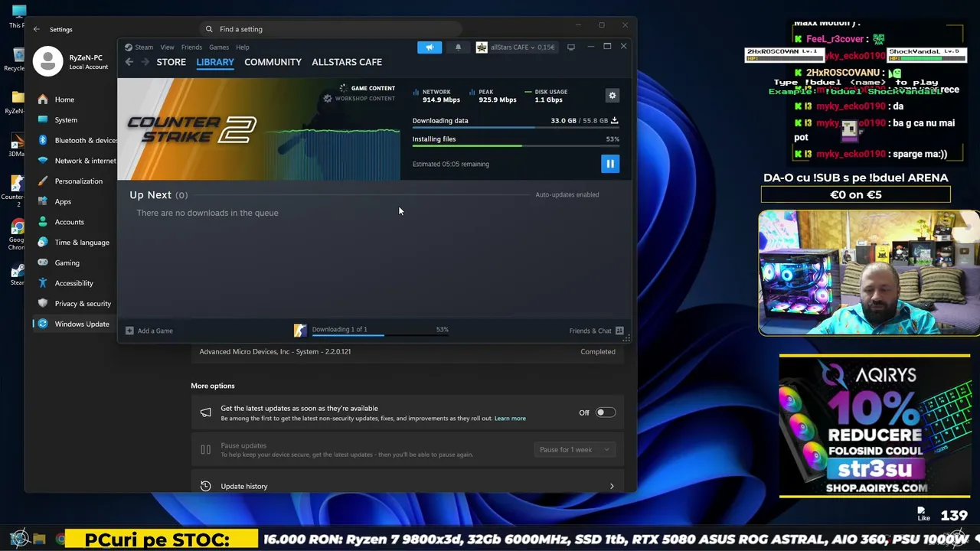Open This PC desktop icon
The height and width of the screenshot is (551, 980).
(x=18, y=17)
